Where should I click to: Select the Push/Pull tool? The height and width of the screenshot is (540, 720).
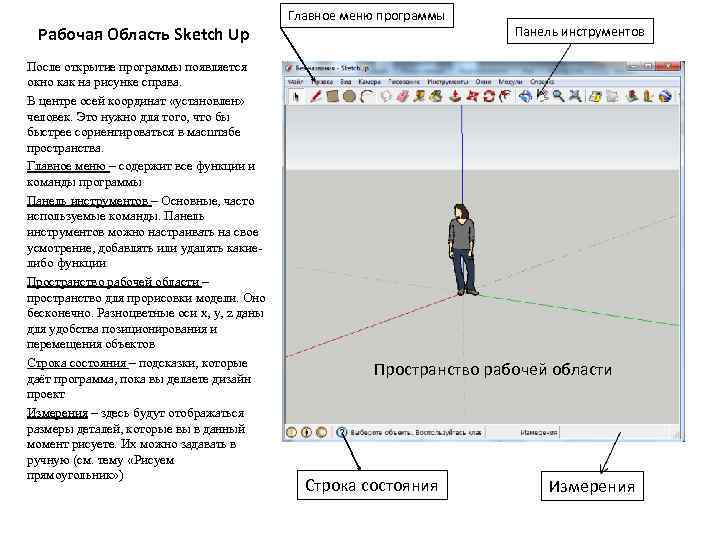point(455,96)
